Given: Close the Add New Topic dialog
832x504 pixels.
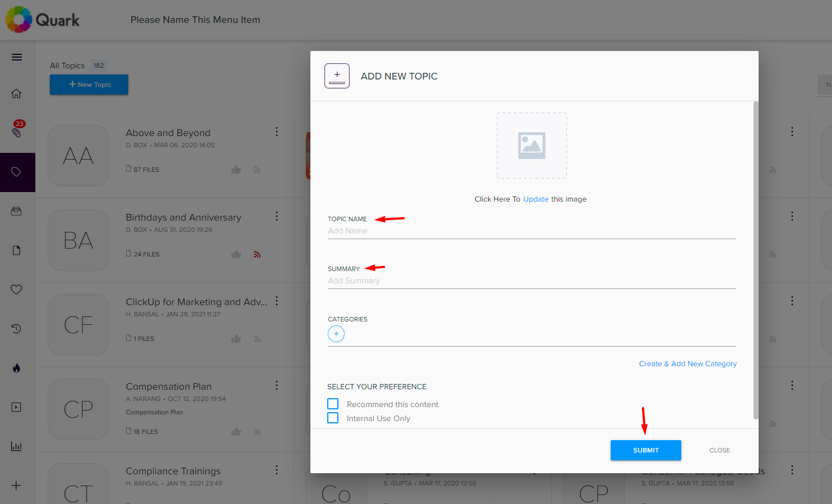Looking at the screenshot, I should point(720,450).
